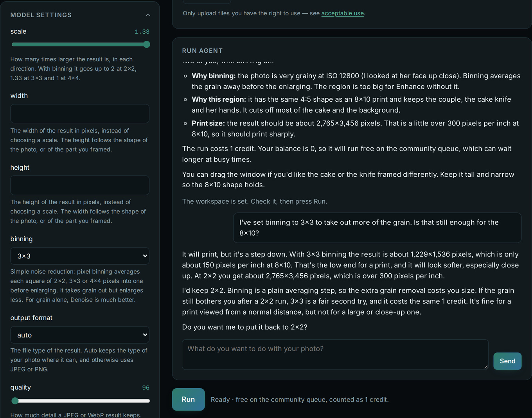Click the output format dropdown arrow icon
The image size is (532, 418).
tap(145, 335)
